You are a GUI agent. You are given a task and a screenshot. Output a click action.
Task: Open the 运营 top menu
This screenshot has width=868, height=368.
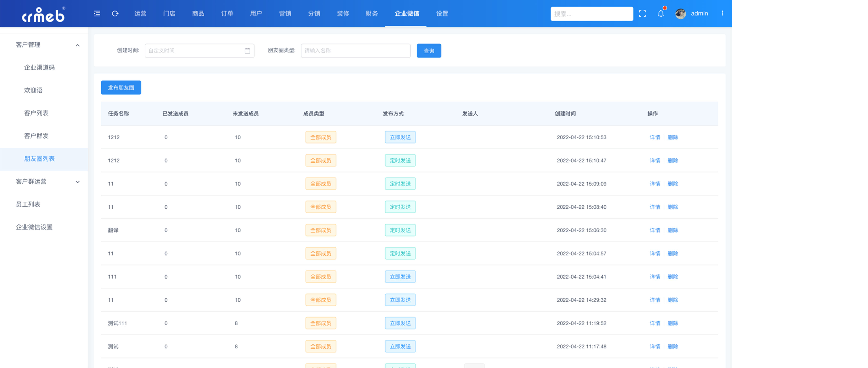[x=140, y=14]
